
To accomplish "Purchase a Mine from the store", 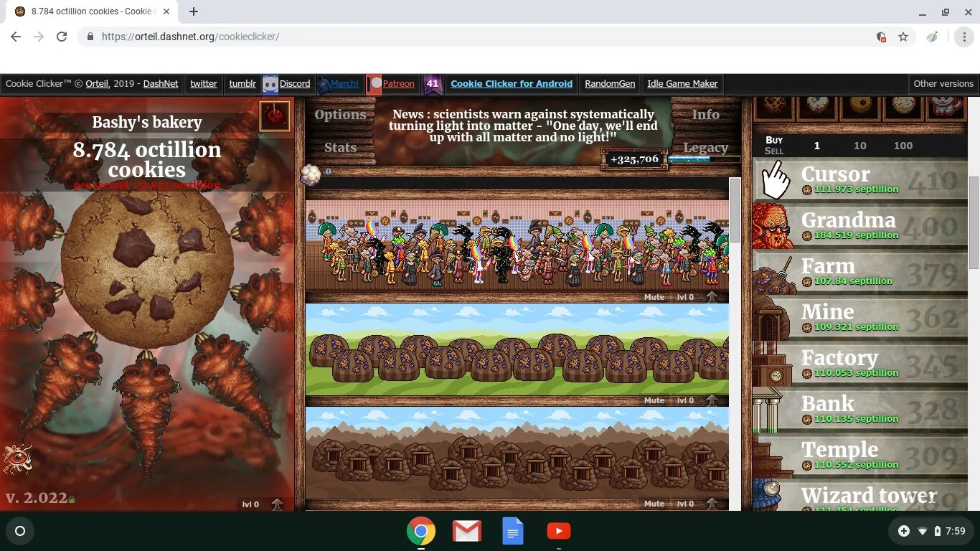I will (x=859, y=318).
